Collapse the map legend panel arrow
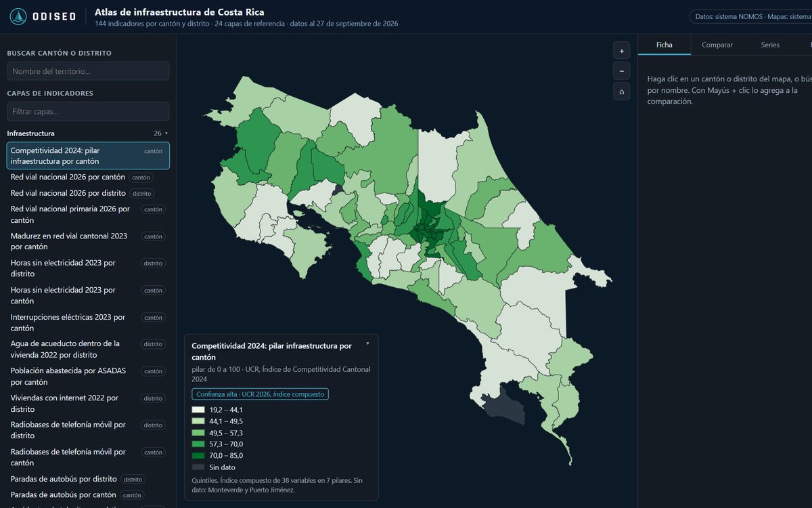Screen dimensions: 812x508 pyautogui.click(x=367, y=343)
